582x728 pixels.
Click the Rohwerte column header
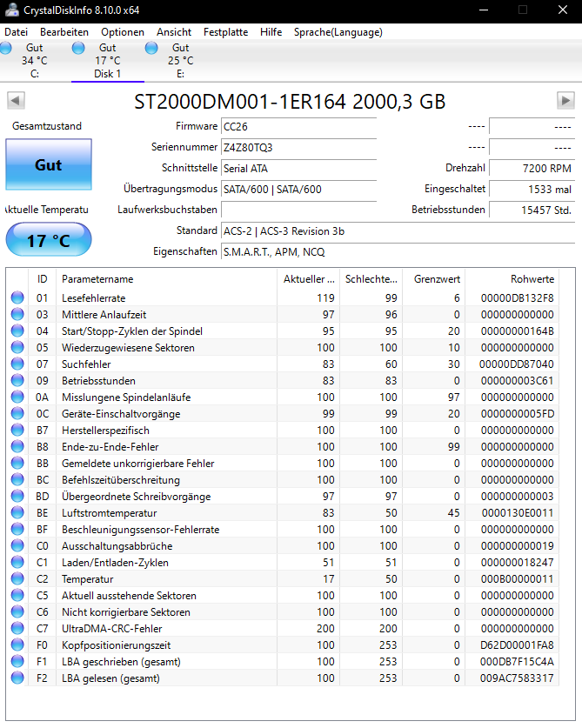[x=512, y=279]
